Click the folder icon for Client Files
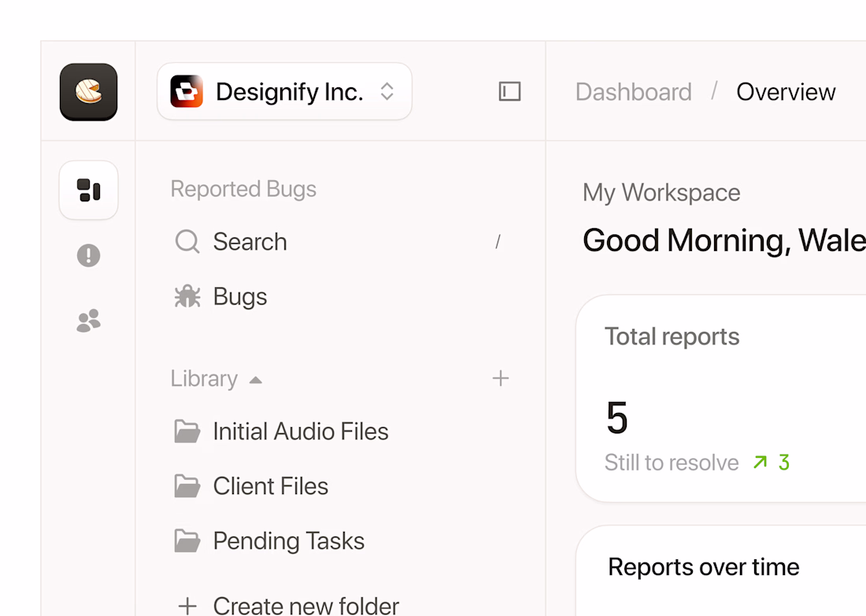The height and width of the screenshot is (616, 866). point(187,486)
